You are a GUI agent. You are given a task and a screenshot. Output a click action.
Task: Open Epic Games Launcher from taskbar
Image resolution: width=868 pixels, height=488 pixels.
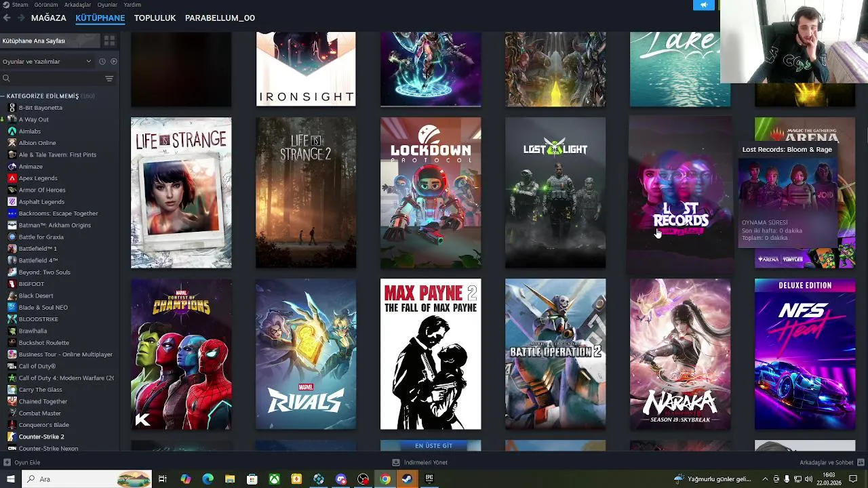(x=429, y=479)
